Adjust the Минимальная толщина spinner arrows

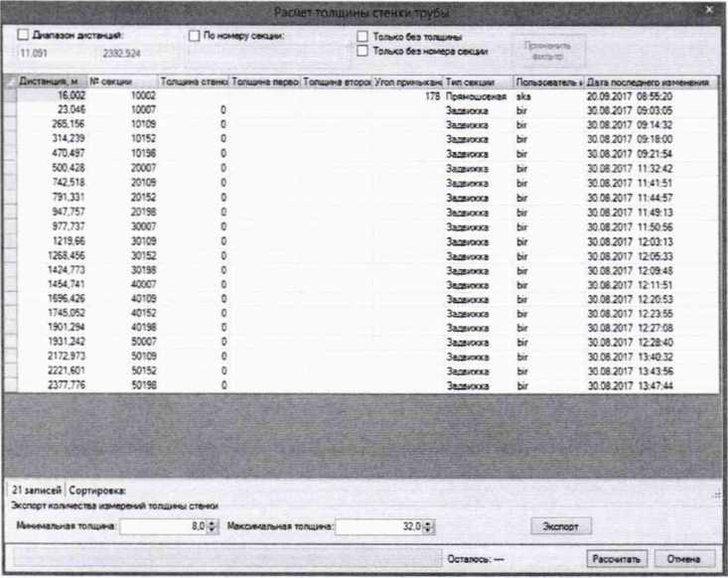213,525
